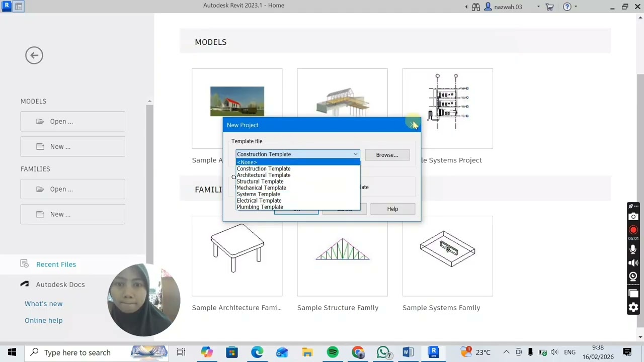Click the recorder window capture icon
Viewport: 644px width, 362px height.
click(633, 294)
